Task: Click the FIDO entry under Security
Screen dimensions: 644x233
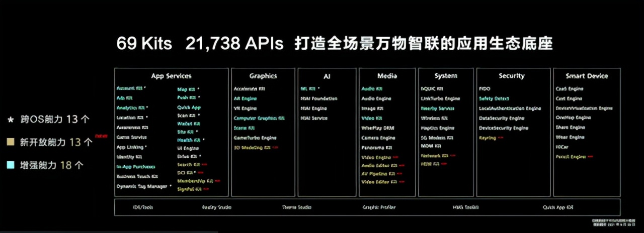Action: [485, 88]
